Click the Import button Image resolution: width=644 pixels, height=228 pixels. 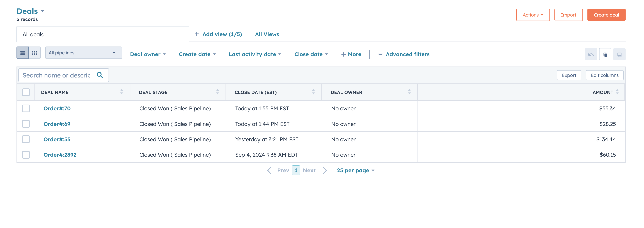tap(568, 15)
